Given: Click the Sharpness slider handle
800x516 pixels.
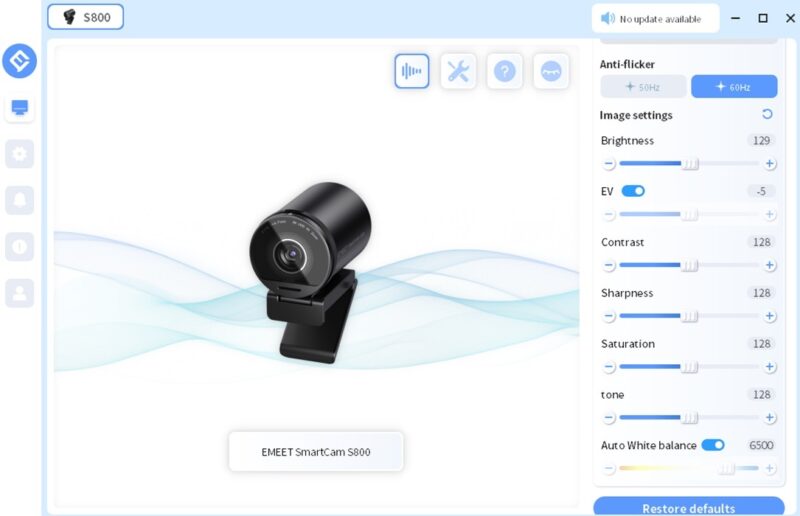Looking at the screenshot, I should 689,316.
